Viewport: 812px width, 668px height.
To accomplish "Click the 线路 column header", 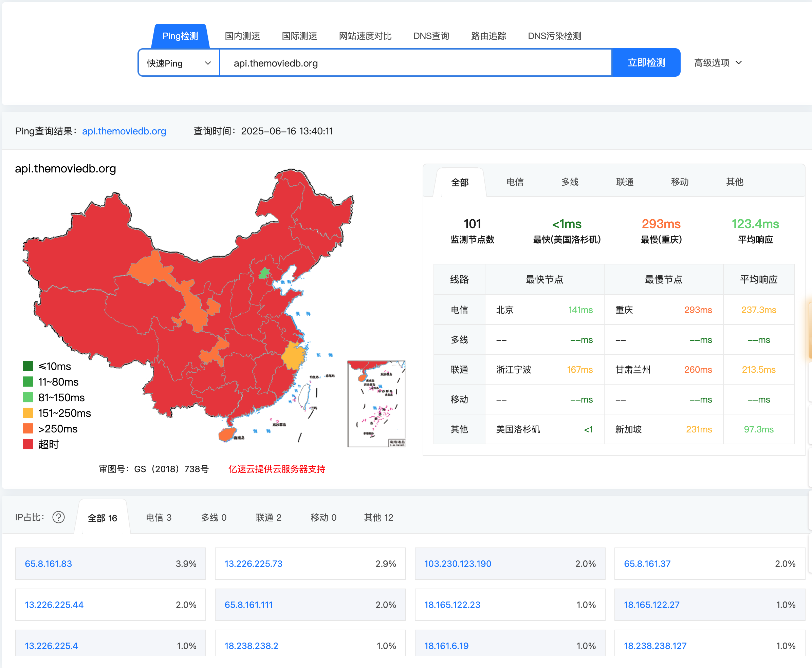I will [x=460, y=279].
